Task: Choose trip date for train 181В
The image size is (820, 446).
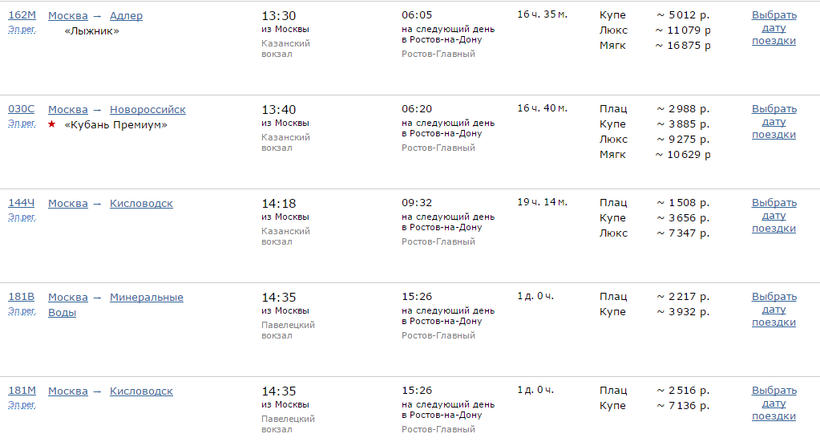Action: click(774, 310)
